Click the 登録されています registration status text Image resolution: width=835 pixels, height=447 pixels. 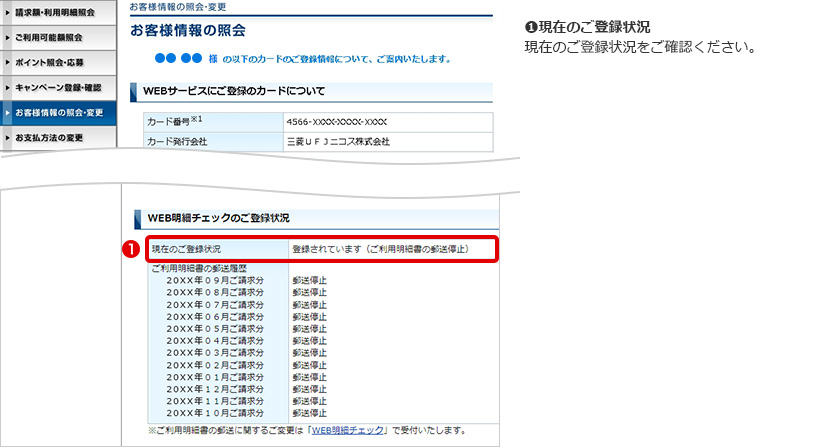[380, 247]
